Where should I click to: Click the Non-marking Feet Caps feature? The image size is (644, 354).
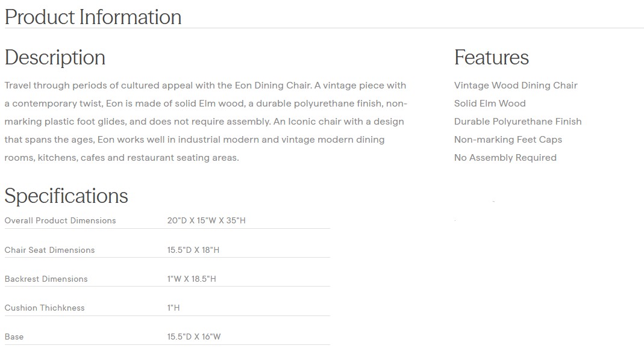(508, 140)
